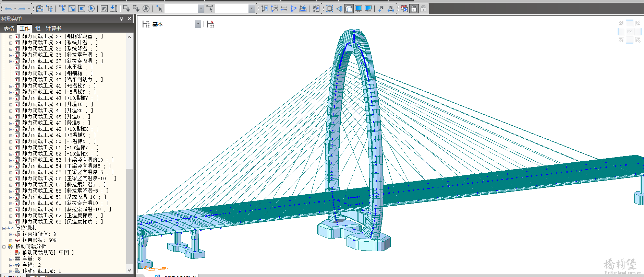Open the 基本 stage dropdown
The width and height of the screenshot is (644, 277).
point(198,24)
